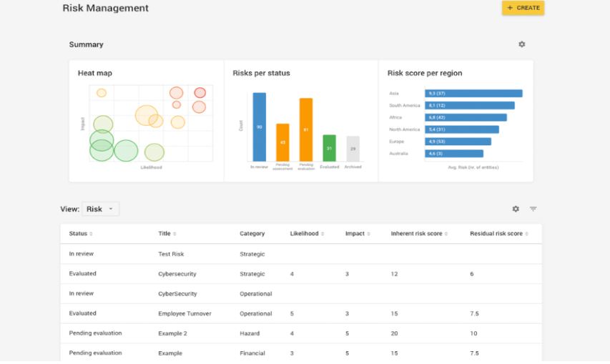This screenshot has width=610, height=364.
Task: Click the Heat map card title
Action: click(95, 73)
